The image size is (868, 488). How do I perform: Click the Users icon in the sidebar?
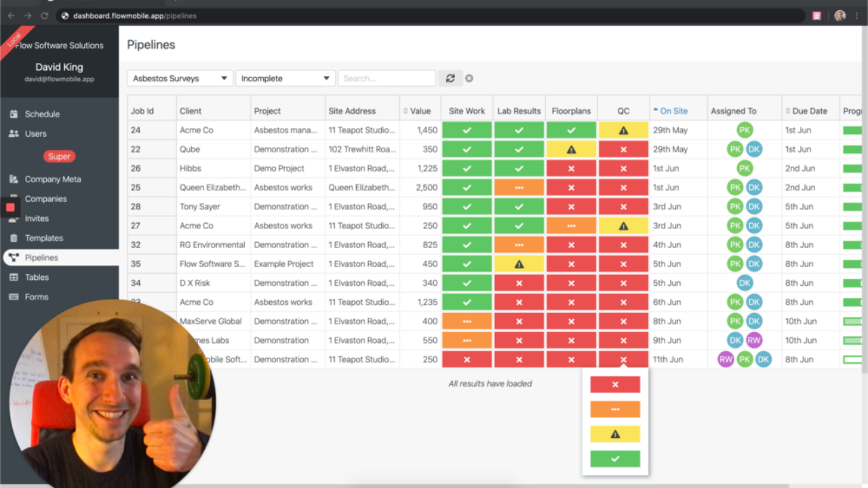[13, 134]
